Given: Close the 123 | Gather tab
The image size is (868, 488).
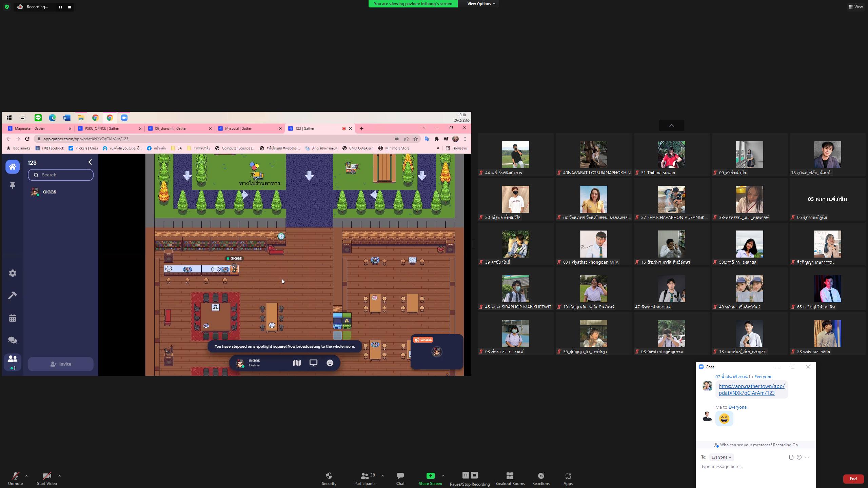Looking at the screenshot, I should (x=350, y=128).
